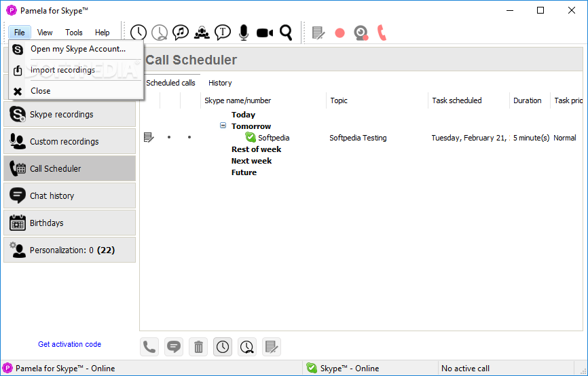This screenshot has height=376, width=588.
Task: Click the red hang-up phone icon
Action: (382, 33)
